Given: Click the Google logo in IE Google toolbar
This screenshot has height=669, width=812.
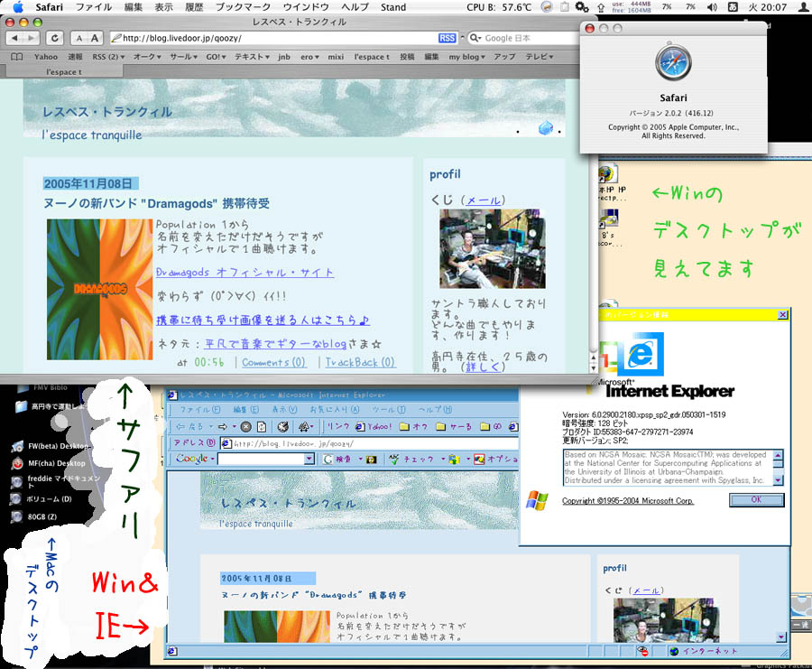Looking at the screenshot, I should tap(191, 459).
